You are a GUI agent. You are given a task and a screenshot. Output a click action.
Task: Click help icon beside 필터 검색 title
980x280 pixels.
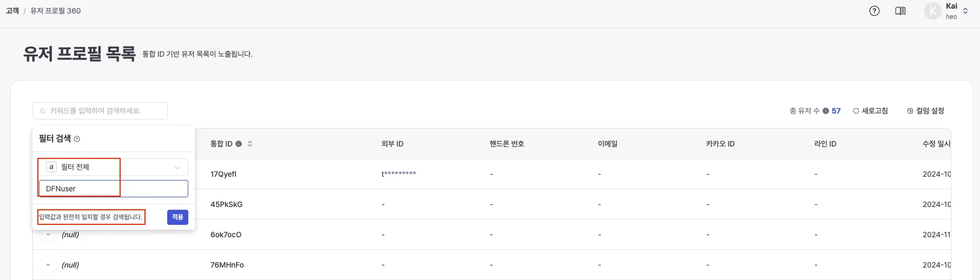point(77,139)
